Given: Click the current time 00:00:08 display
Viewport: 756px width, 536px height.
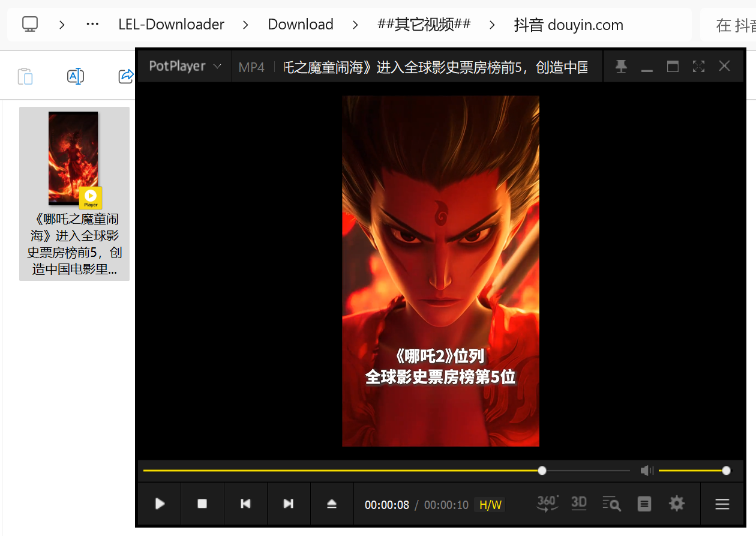Looking at the screenshot, I should (x=387, y=505).
